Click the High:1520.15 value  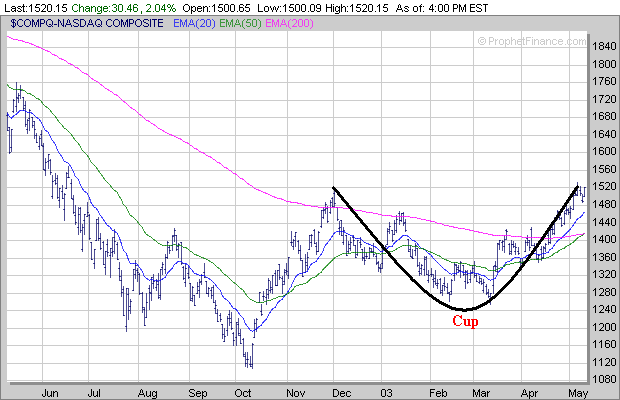[357, 8]
